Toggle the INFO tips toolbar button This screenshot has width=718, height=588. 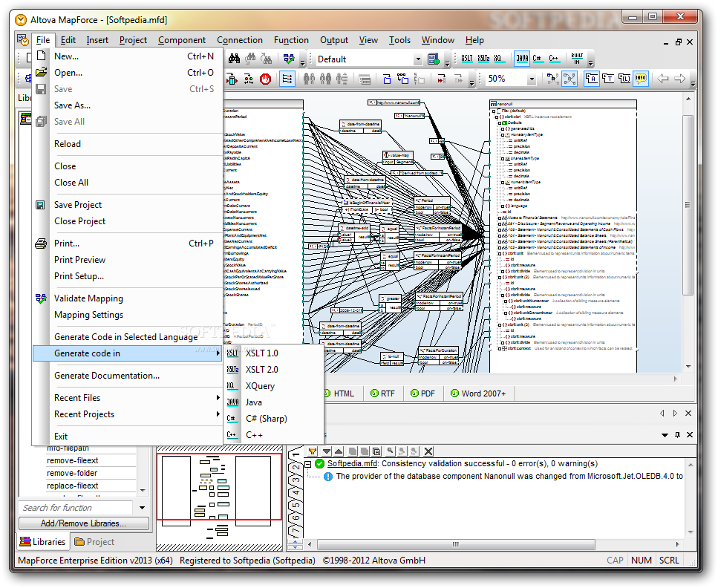[x=641, y=79]
